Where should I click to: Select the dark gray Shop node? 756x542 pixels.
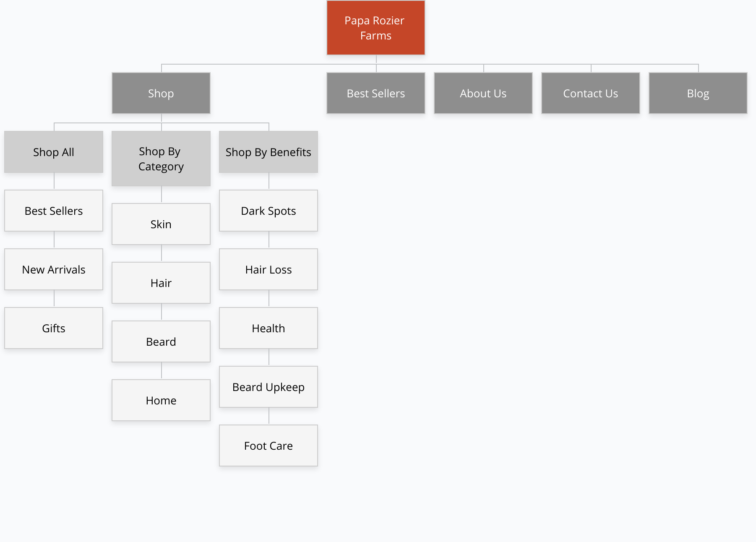click(x=161, y=93)
